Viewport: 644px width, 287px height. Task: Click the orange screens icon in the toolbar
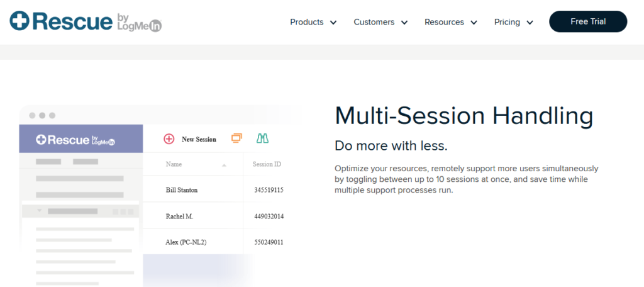pyautogui.click(x=236, y=138)
